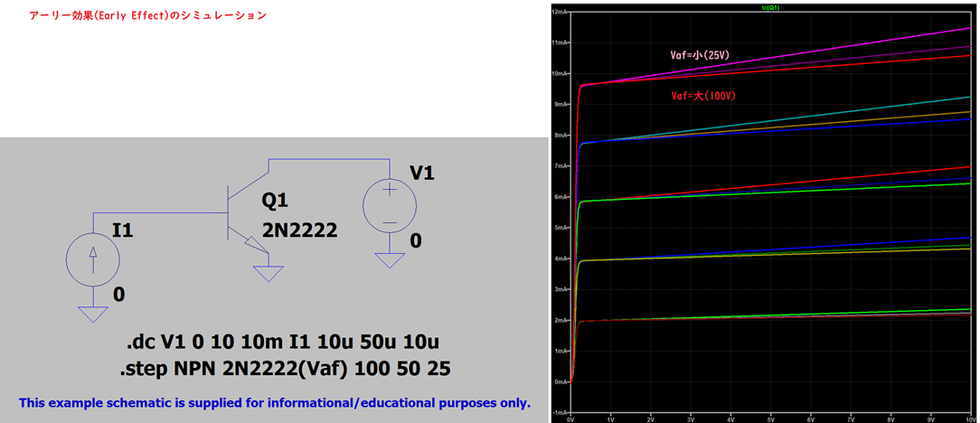Viewport: 980px width, 423px height.
Task: Click the 5V label on horizontal axis
Action: tap(770, 418)
